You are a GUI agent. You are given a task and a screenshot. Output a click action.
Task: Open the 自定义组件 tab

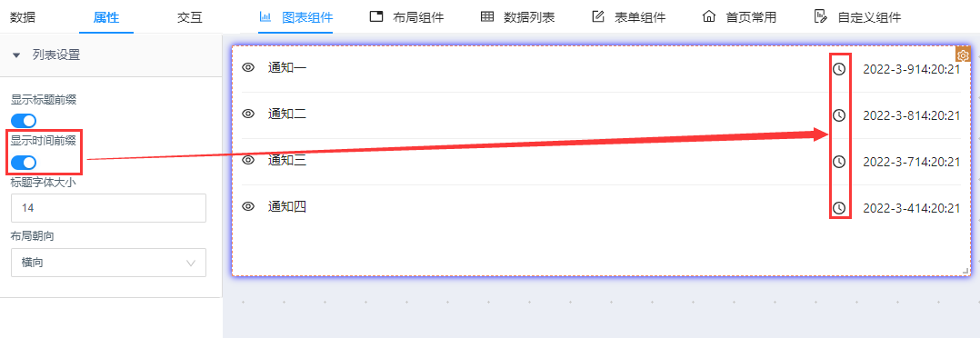pyautogui.click(x=857, y=17)
